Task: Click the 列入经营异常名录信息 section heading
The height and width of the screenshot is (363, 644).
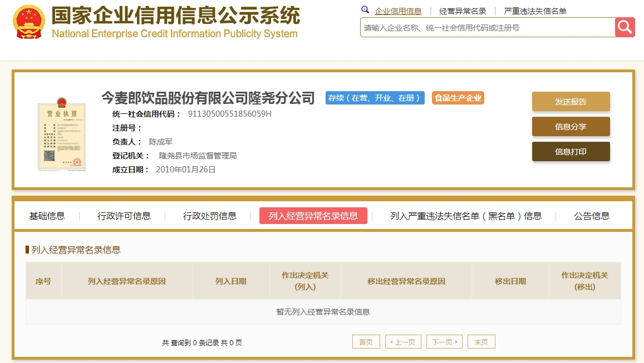Action: pyautogui.click(x=76, y=250)
